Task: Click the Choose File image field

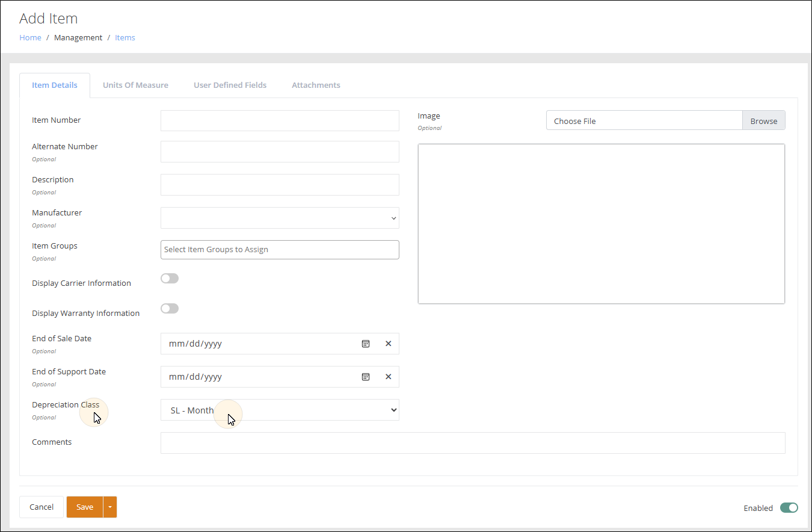Action: [x=644, y=120]
